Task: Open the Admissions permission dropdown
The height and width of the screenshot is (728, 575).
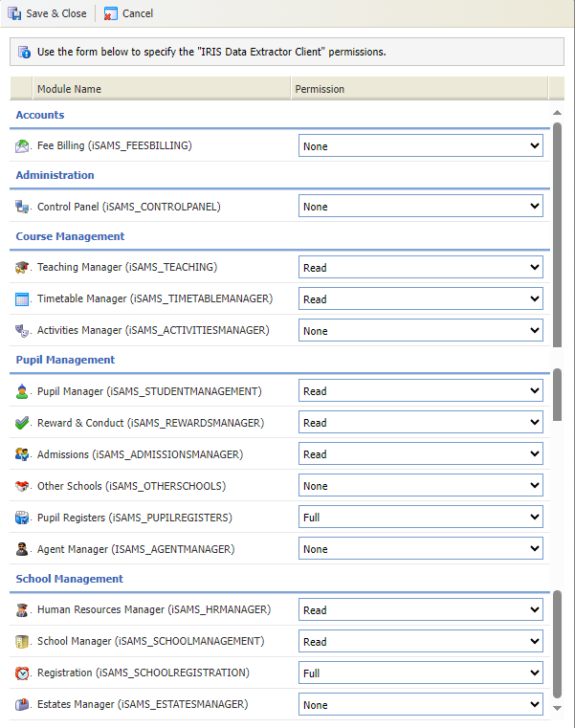Action: coord(420,454)
